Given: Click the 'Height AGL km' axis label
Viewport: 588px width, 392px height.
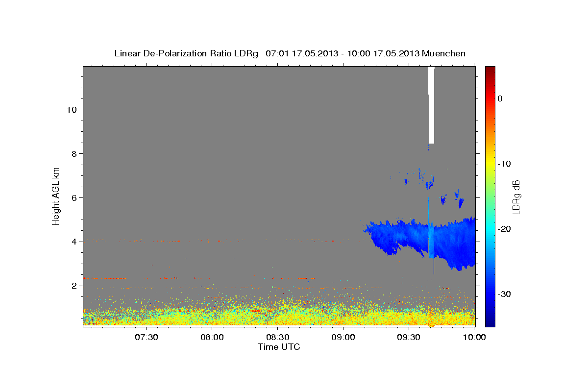Looking at the screenshot, I should point(56,196).
